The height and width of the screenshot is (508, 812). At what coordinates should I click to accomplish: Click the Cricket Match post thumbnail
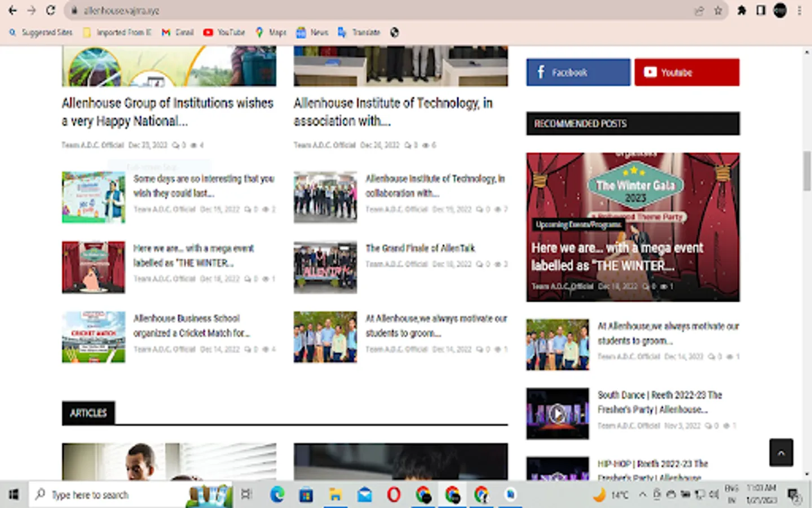click(x=94, y=337)
